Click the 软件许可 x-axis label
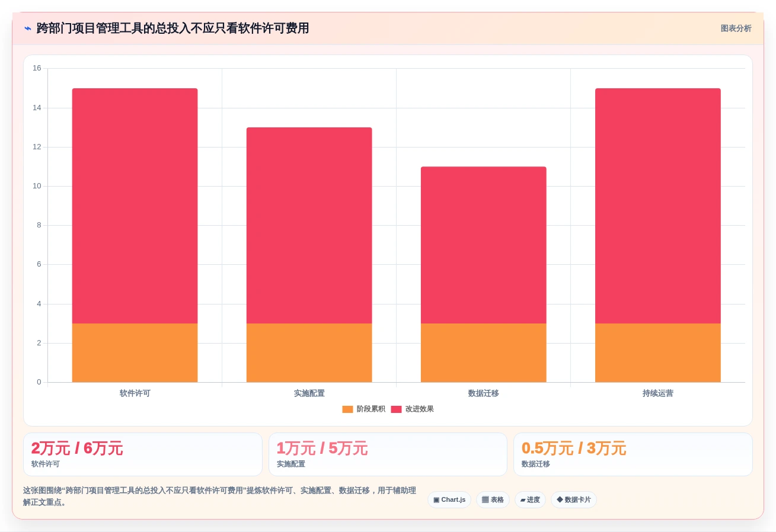Screen dimensions: 776x532 [135, 393]
